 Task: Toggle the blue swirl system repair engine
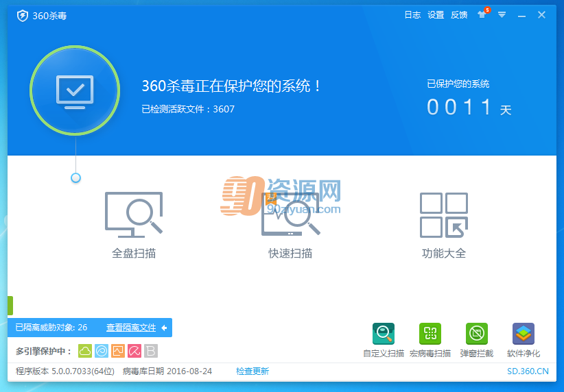[x=102, y=351]
